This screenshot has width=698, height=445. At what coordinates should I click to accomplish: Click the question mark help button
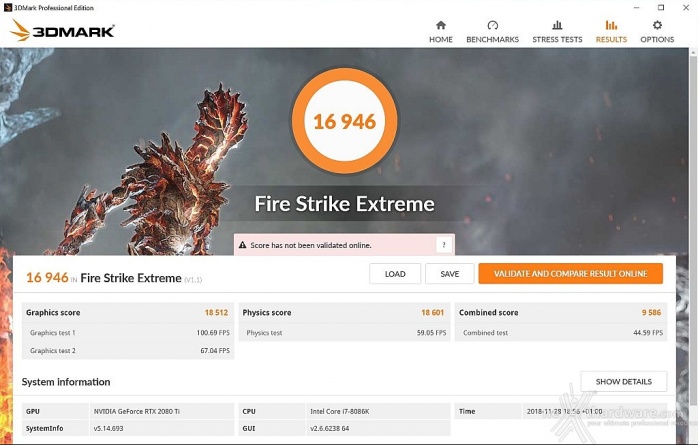click(x=443, y=245)
